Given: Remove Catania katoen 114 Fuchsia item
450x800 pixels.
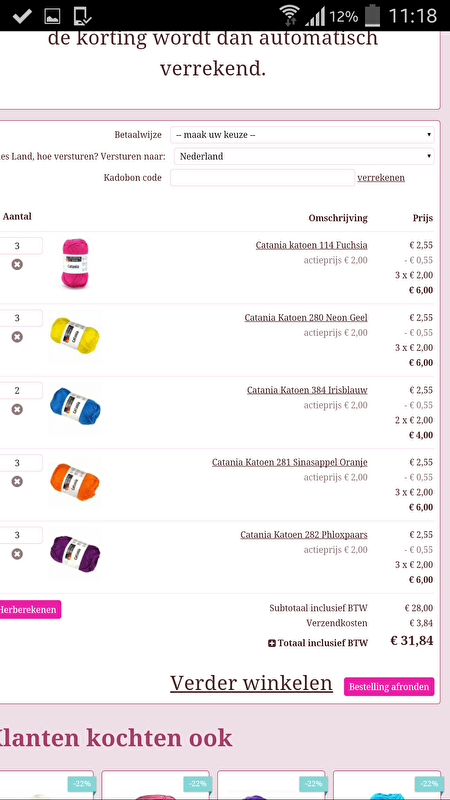Looking at the screenshot, I should [x=17, y=264].
